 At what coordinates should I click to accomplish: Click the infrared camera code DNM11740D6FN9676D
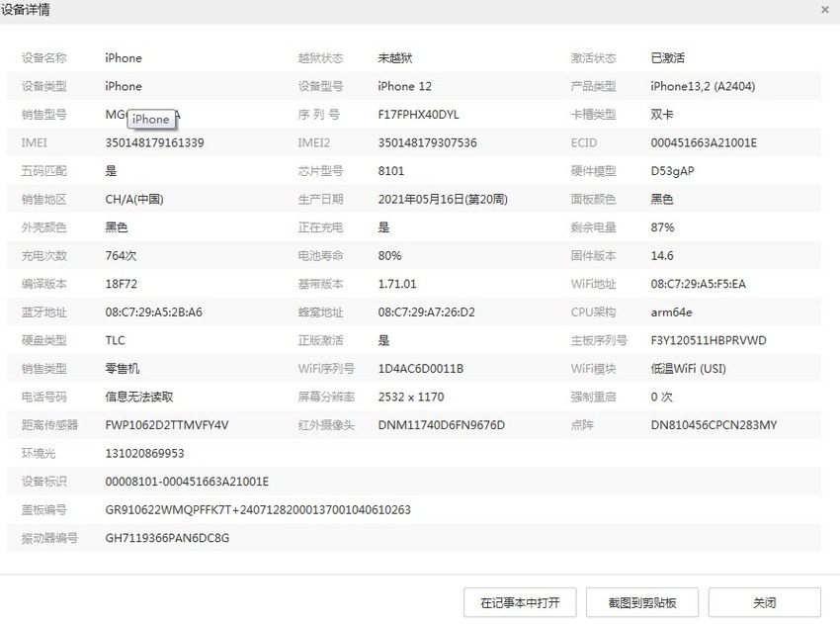point(442,425)
